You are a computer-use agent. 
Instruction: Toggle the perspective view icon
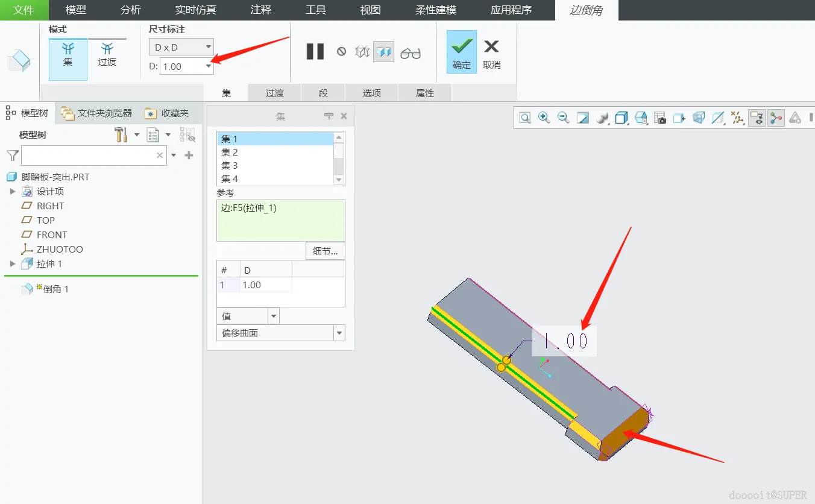pyautogui.click(x=699, y=118)
